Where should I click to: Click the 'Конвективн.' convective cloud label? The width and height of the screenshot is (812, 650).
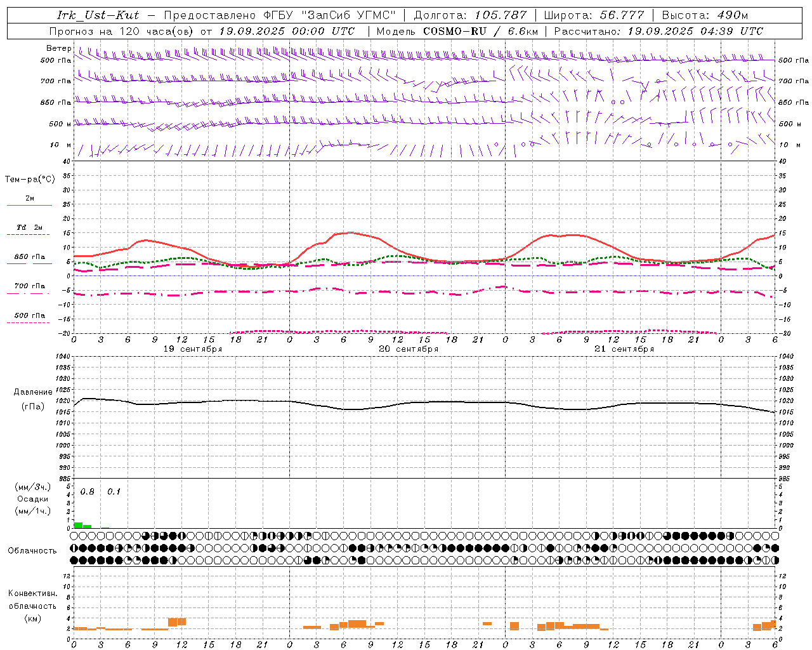coord(32,594)
